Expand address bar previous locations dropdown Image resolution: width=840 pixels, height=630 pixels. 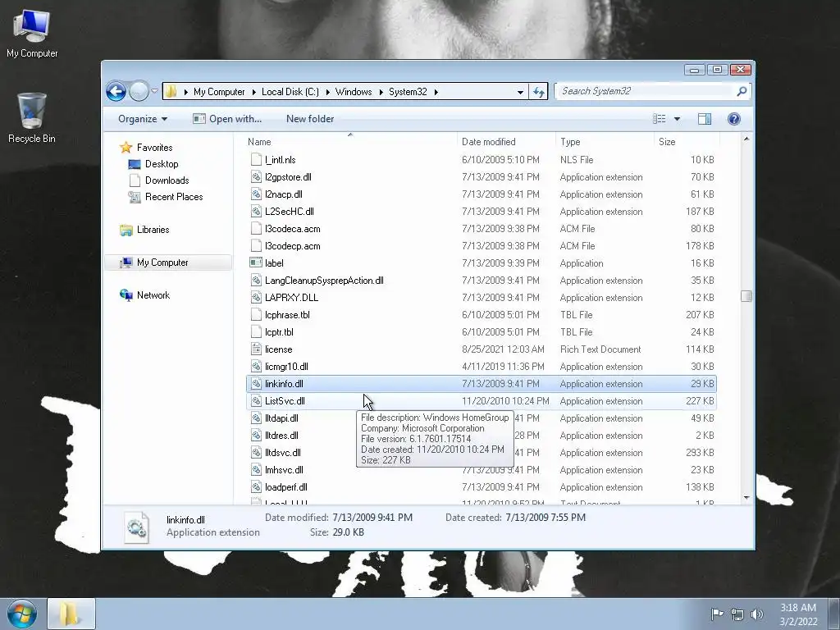(x=519, y=92)
